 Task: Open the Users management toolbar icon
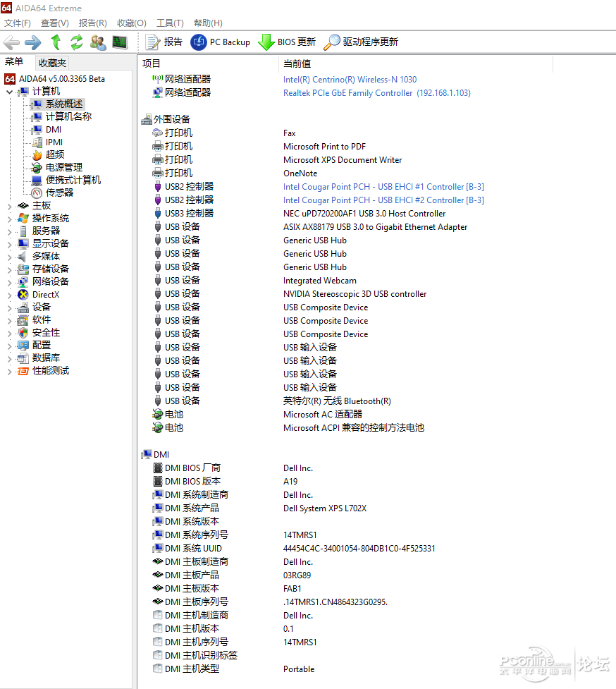[x=98, y=42]
